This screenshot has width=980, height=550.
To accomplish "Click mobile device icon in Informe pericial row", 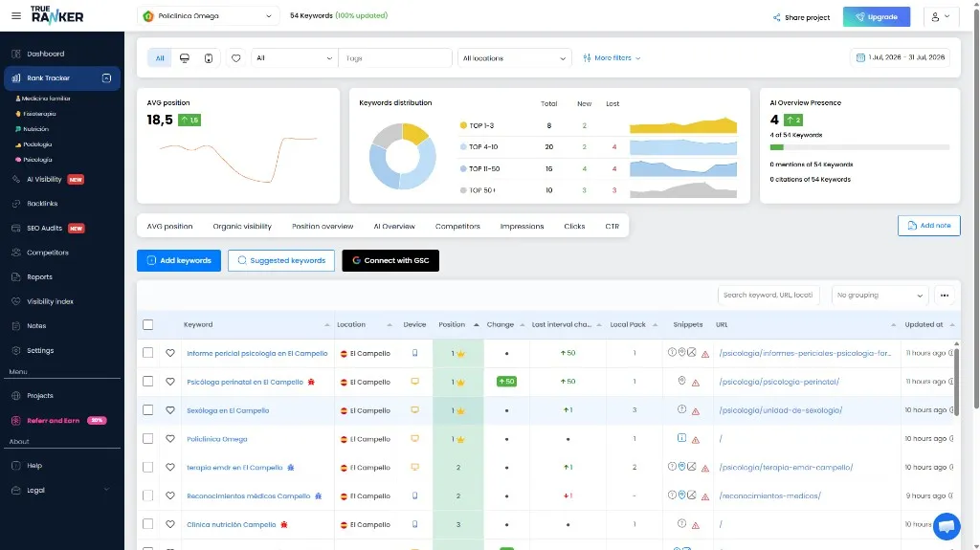I will [414, 353].
